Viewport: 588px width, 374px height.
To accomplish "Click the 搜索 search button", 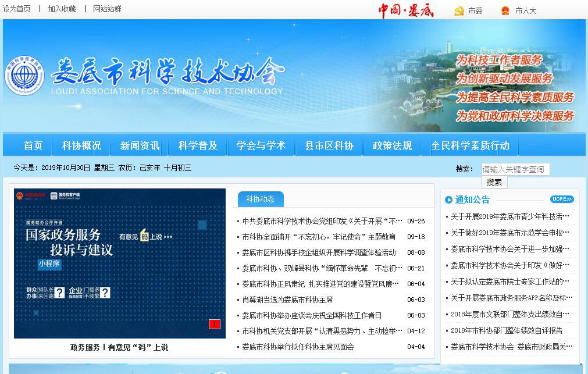I will (x=494, y=182).
